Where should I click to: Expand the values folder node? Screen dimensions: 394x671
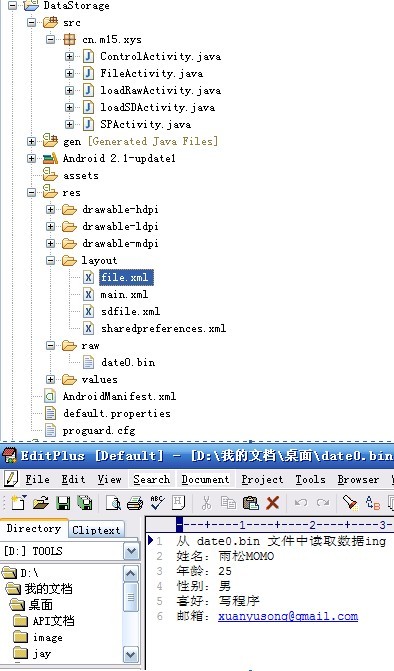coord(50,379)
